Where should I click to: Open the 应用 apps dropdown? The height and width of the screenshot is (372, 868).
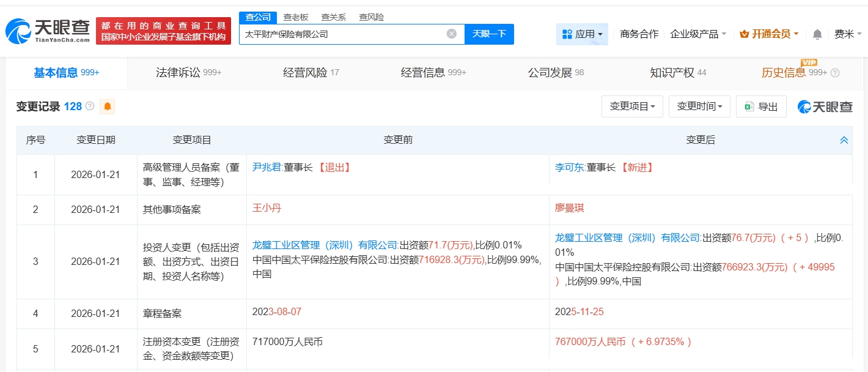point(582,34)
